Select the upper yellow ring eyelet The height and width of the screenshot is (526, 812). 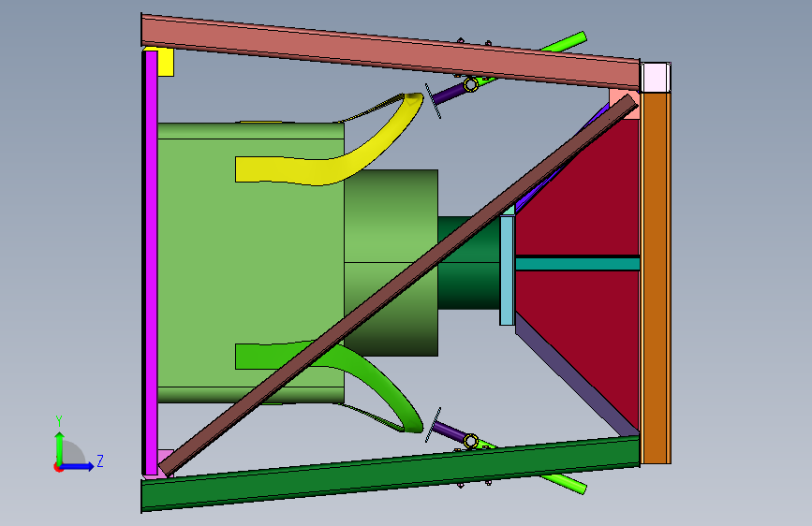click(x=471, y=84)
